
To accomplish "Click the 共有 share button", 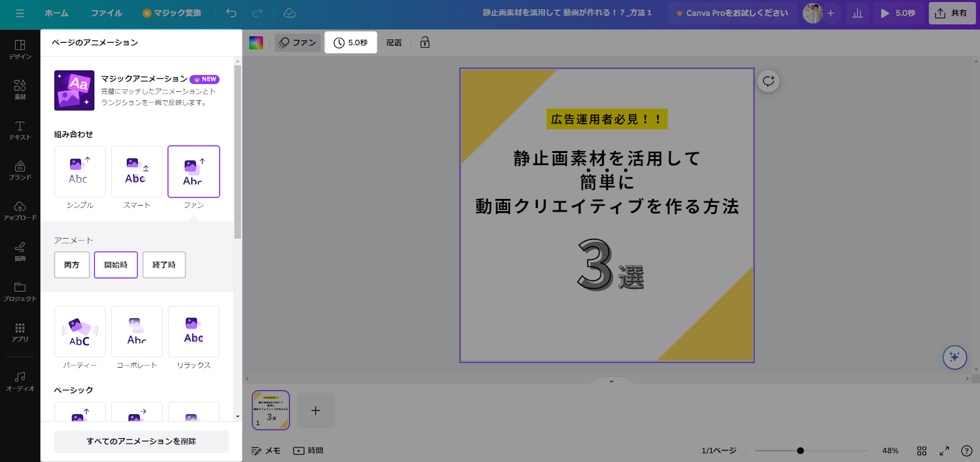I will (952, 13).
